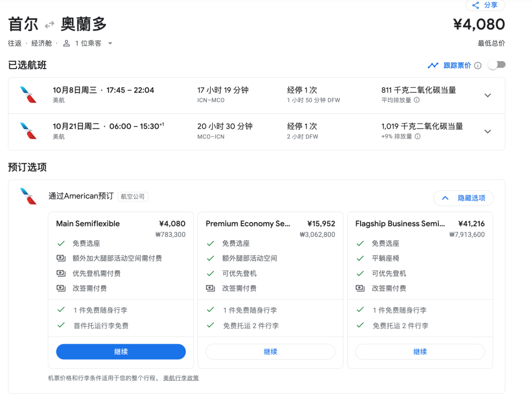Image resolution: width=532 pixels, height=399 pixels.
Task: Click info icon beside 平均排放量
Action: coord(417,100)
